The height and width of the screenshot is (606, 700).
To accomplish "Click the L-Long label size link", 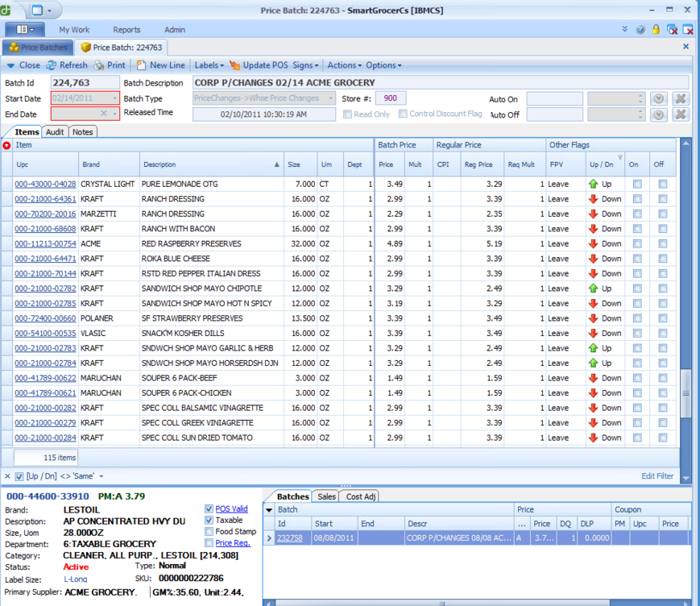I will (x=76, y=579).
